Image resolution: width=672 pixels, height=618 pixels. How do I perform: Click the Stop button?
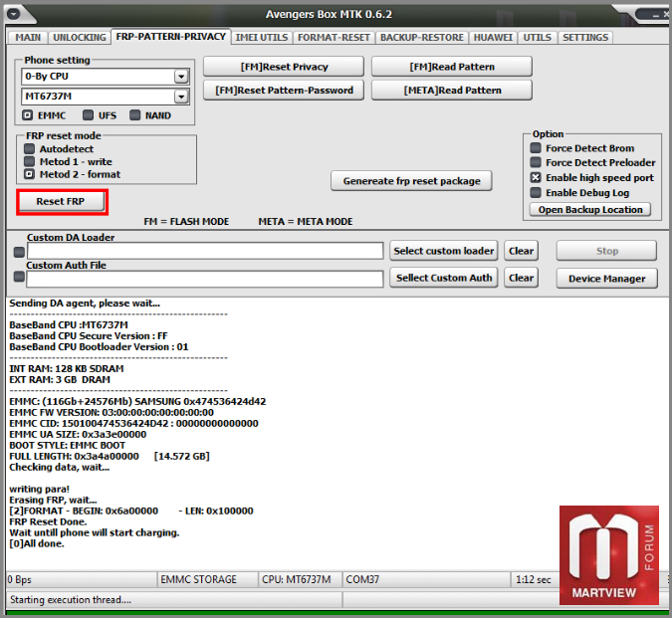[607, 251]
